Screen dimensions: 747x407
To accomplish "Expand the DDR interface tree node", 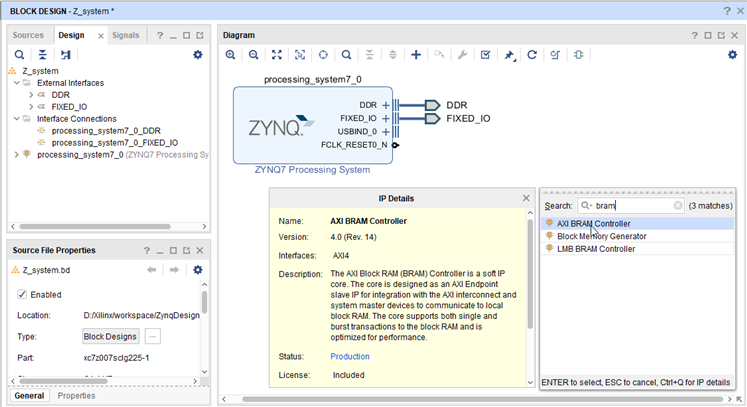I will click(x=31, y=95).
